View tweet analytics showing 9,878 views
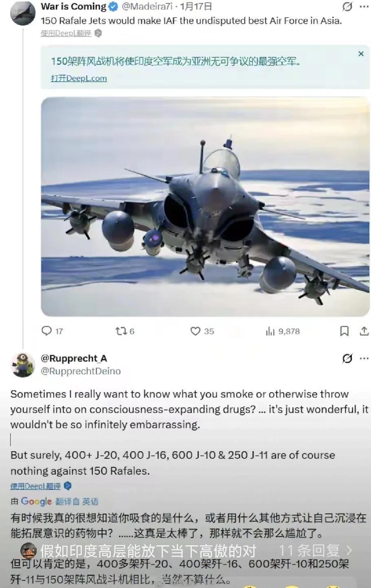 tap(270, 331)
